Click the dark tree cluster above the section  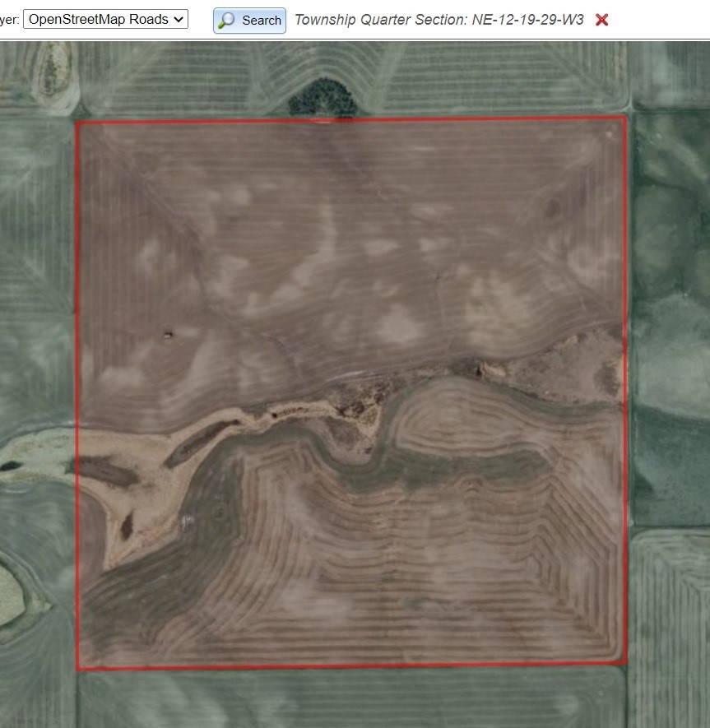(323, 99)
